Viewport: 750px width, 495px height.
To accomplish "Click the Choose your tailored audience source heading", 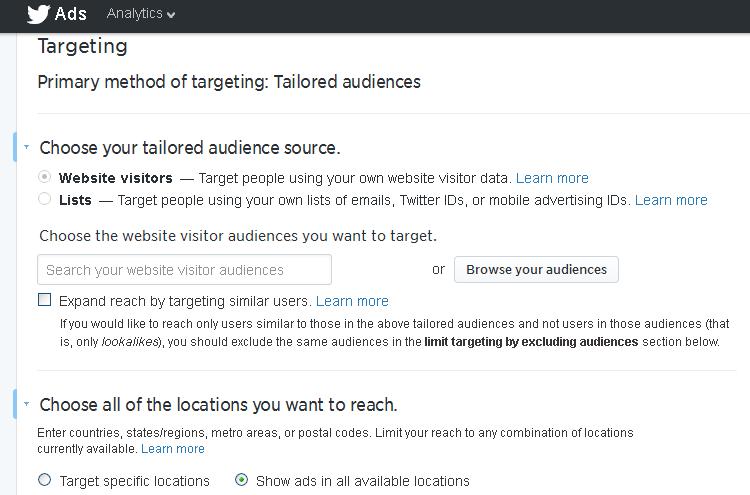I will [x=189, y=148].
